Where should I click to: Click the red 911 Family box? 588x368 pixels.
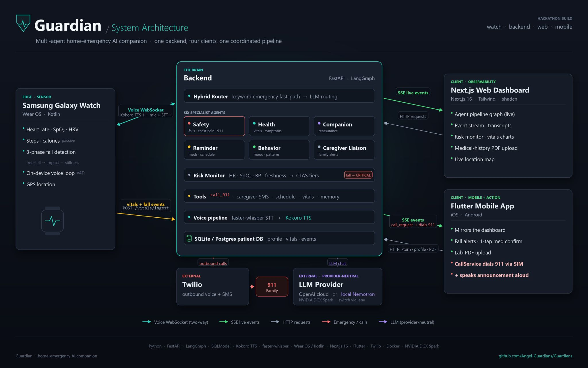pyautogui.click(x=272, y=287)
